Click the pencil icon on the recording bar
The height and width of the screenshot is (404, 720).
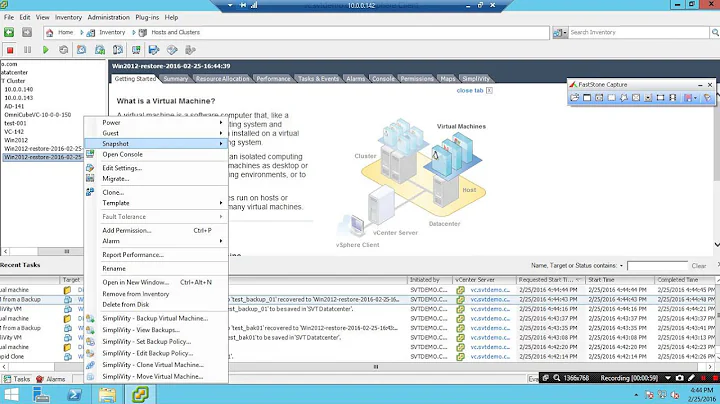[691, 378]
